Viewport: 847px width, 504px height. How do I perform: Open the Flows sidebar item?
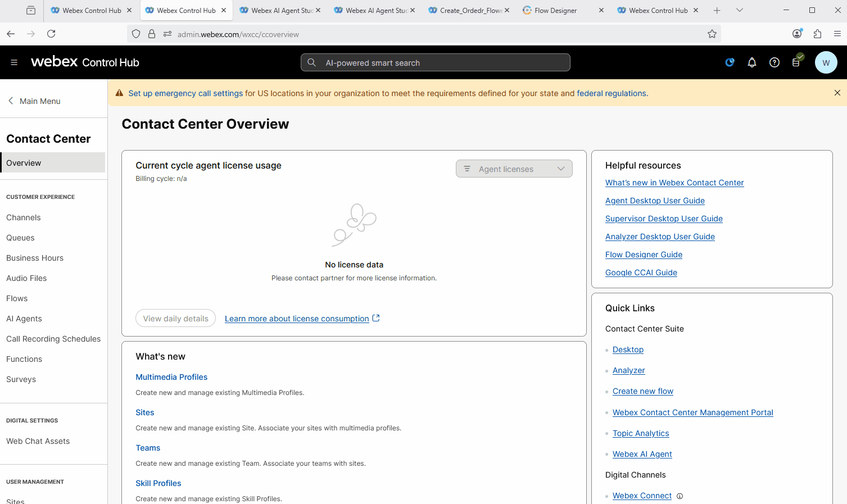click(17, 298)
